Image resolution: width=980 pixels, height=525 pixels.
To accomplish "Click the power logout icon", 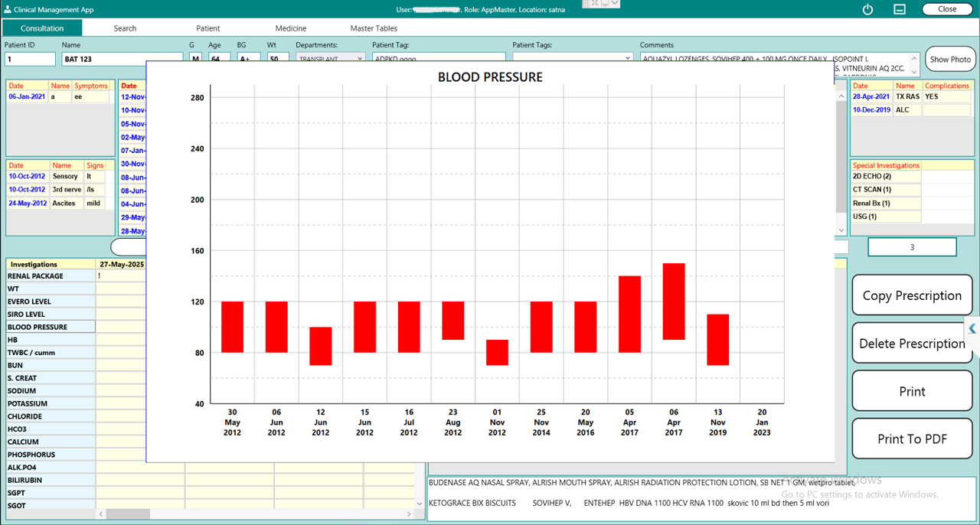I will coord(867,9).
